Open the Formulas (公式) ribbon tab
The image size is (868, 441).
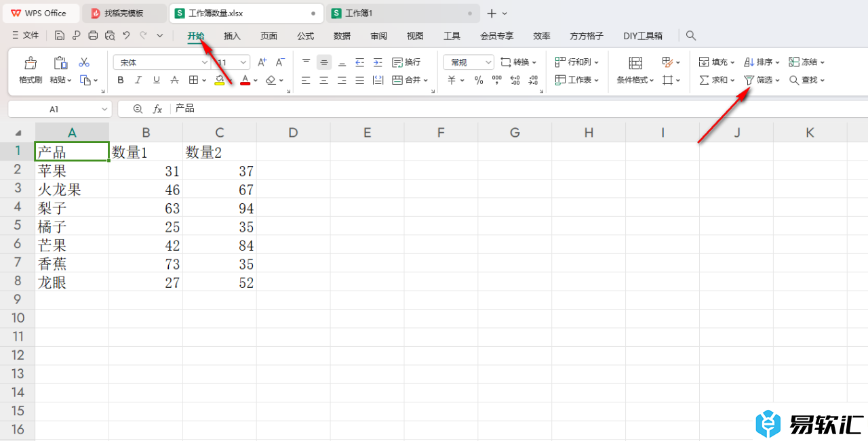306,36
